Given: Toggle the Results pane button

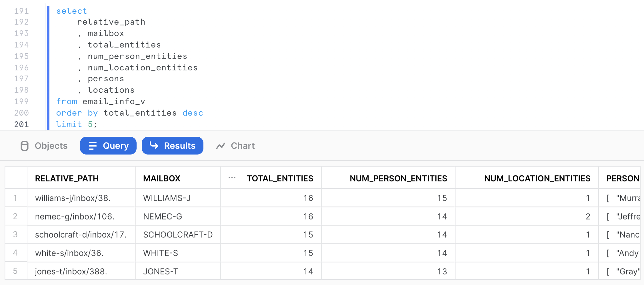Looking at the screenshot, I should tap(173, 146).
